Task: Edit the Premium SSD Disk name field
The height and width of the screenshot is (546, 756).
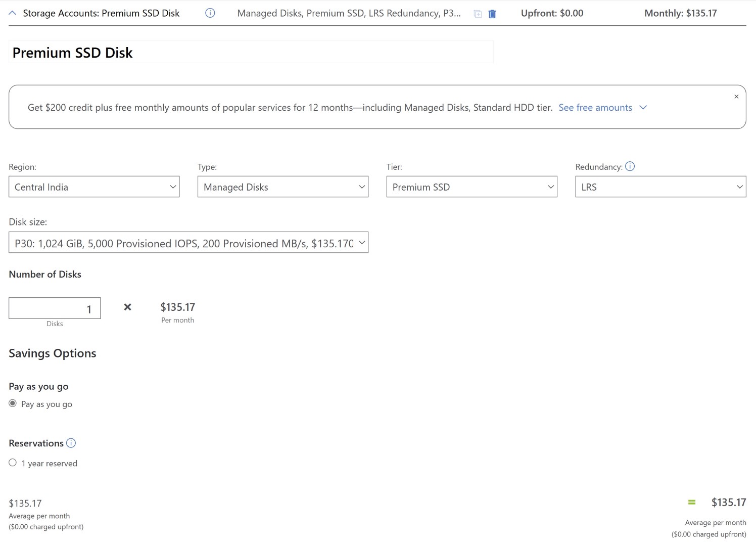Action: [251, 53]
